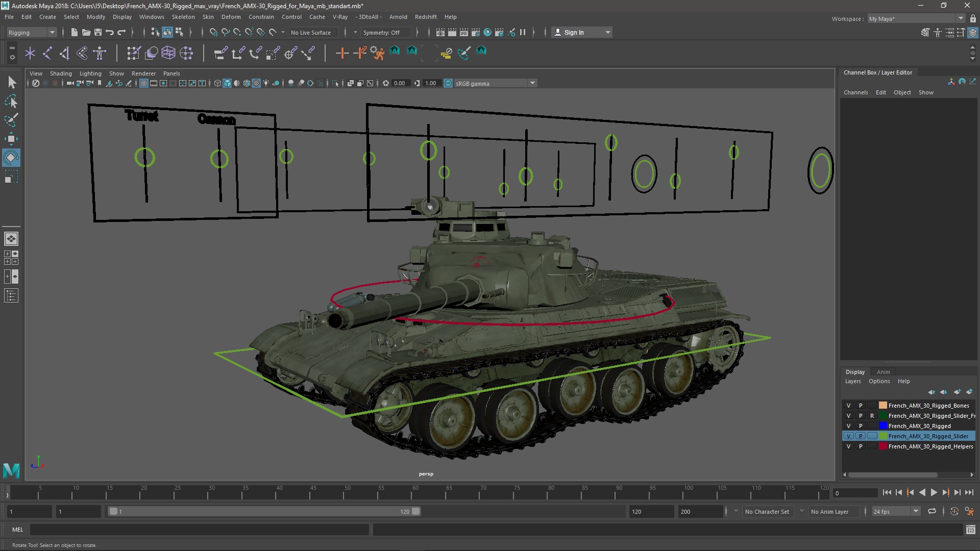980x551 pixels.
Task: Click the No Live Surface field
Action: [x=312, y=32]
